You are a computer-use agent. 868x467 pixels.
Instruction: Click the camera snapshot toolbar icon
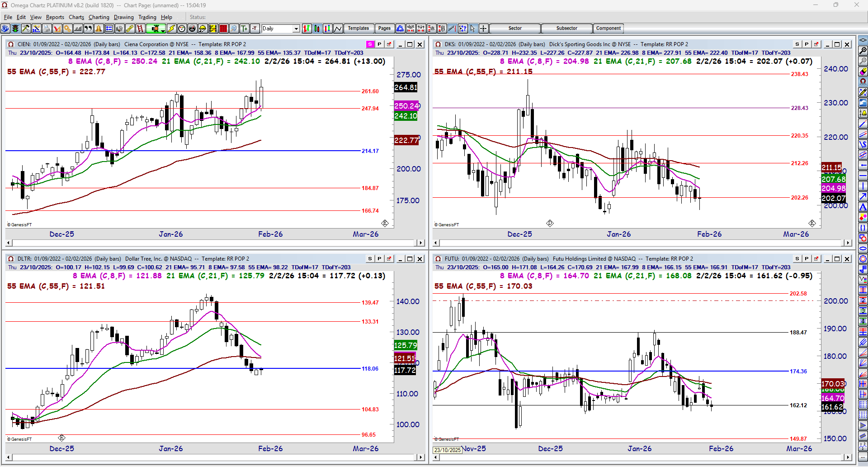click(119, 29)
